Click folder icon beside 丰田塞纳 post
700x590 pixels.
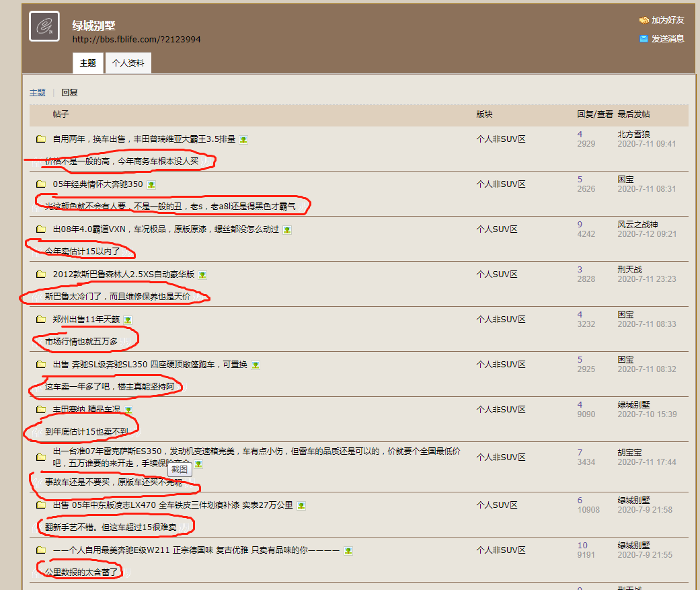tap(41, 410)
